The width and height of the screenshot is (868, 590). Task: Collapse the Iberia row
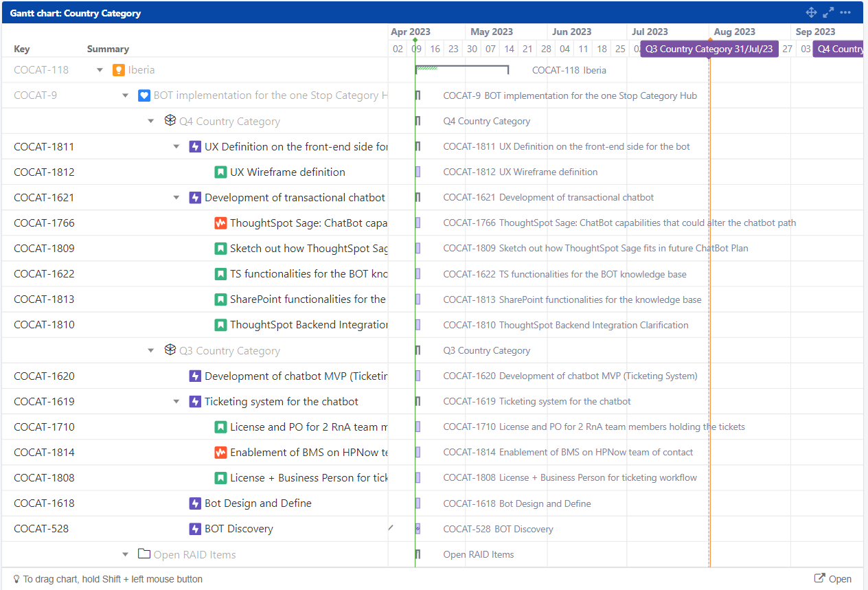[100, 70]
